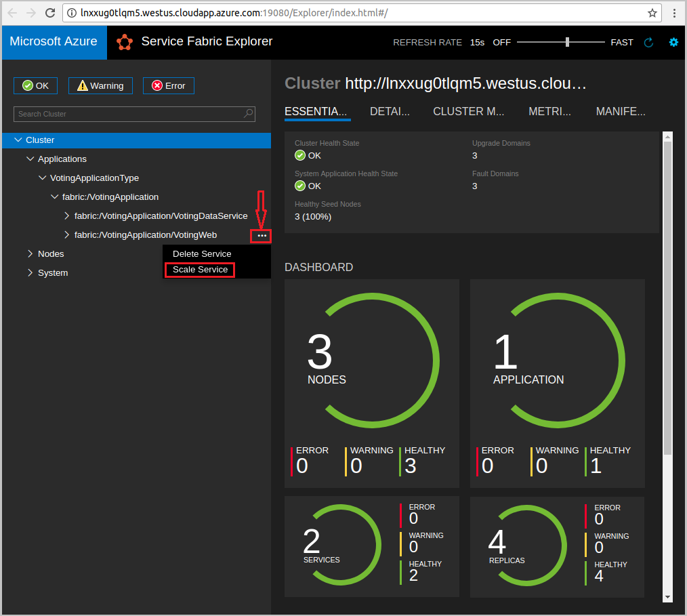Expand the System tree item
The image size is (687, 616).
(30, 272)
